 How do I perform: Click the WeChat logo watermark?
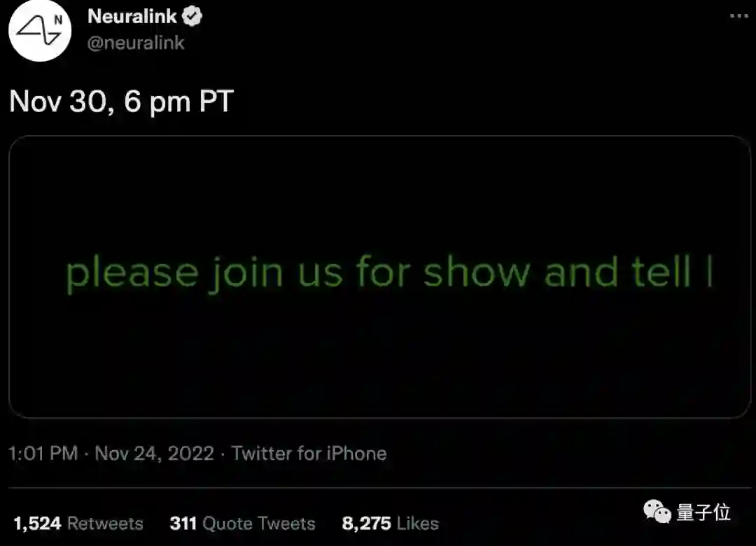657,512
